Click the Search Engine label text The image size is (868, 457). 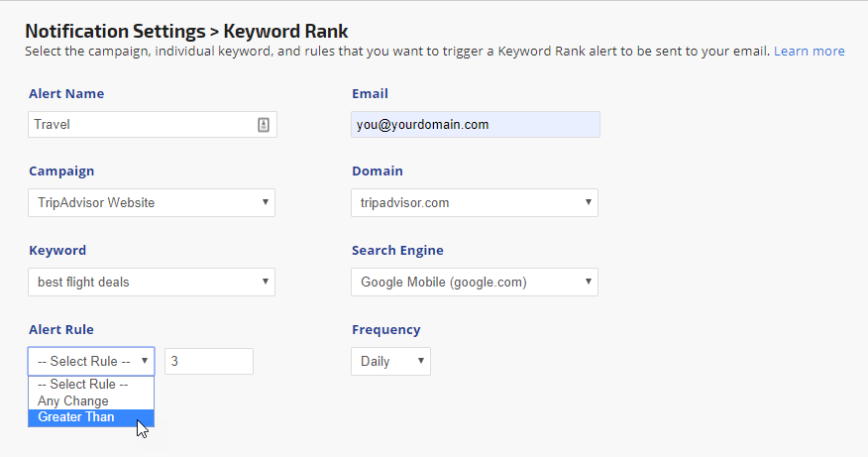click(x=397, y=251)
